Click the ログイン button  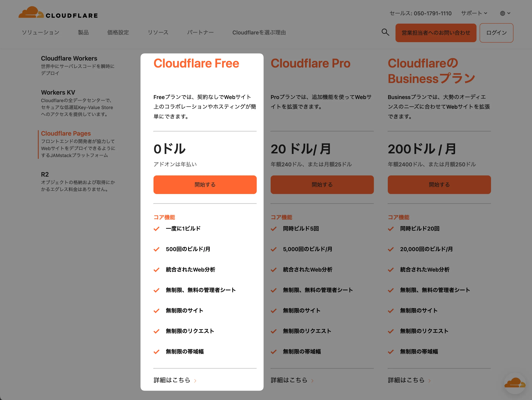[496, 33]
